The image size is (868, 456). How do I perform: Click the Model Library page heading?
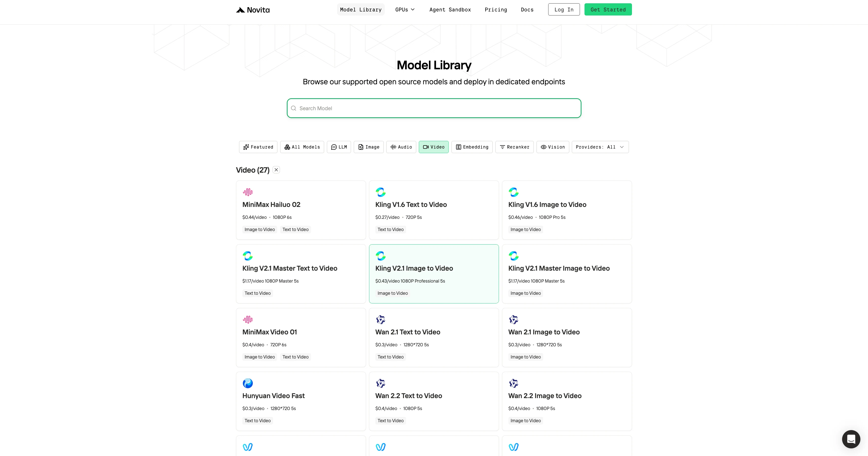coord(434,65)
